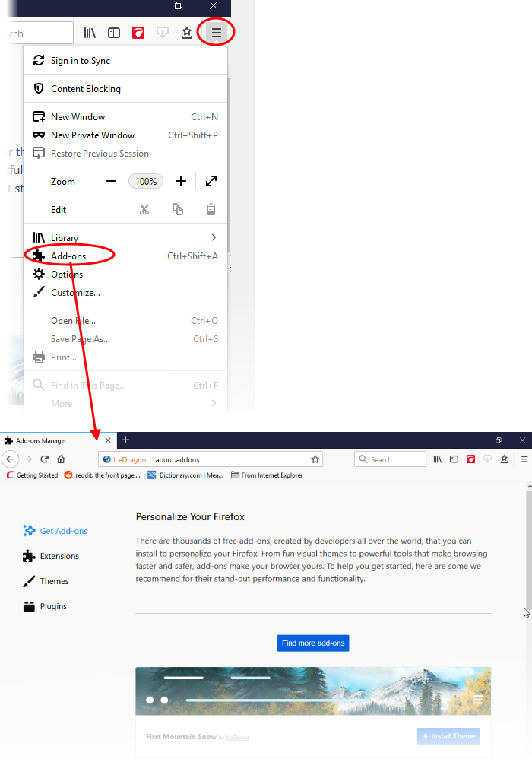This screenshot has width=532, height=759.
Task: Select Extensions in sidebar
Action: 51,556
